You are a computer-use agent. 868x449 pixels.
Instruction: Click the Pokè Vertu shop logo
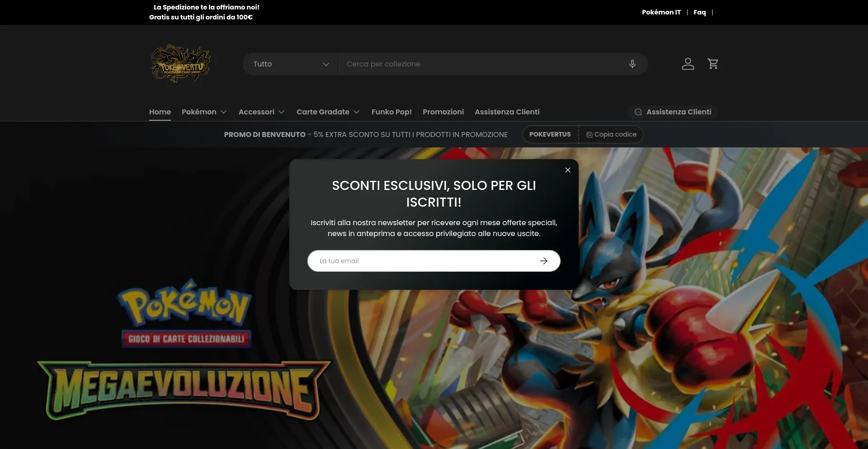pyautogui.click(x=180, y=63)
